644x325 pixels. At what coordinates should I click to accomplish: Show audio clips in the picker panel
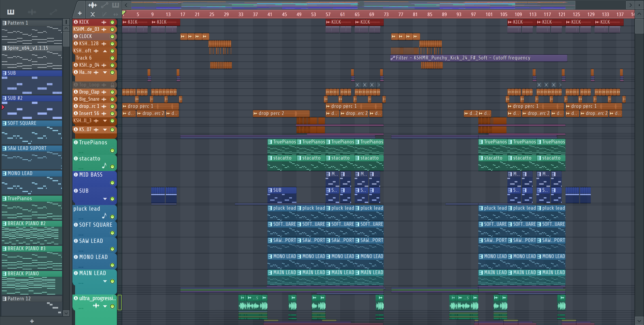point(32,12)
